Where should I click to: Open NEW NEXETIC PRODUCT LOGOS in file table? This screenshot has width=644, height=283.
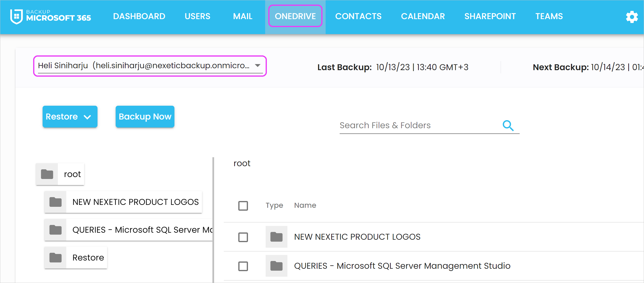pyautogui.click(x=357, y=237)
